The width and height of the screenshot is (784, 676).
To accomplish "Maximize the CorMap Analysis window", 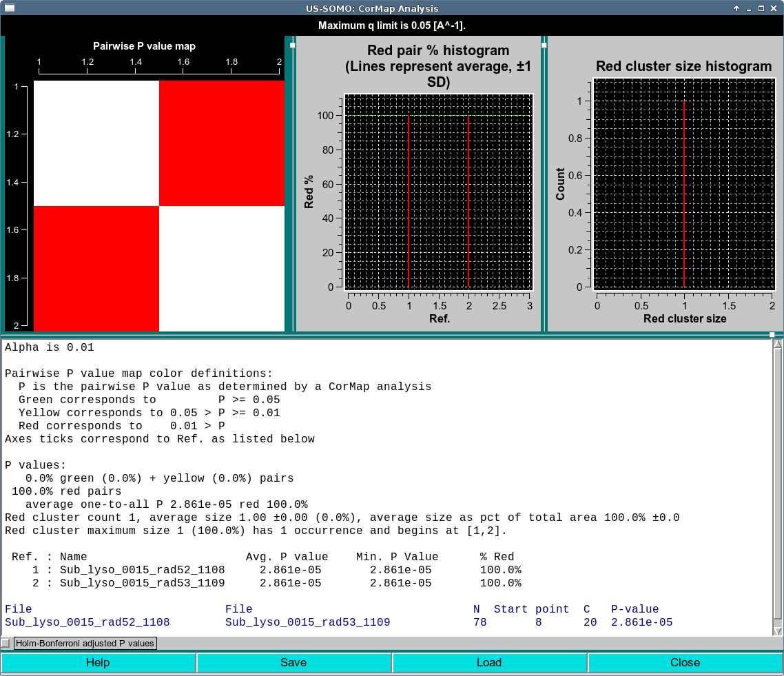I will pos(761,8).
